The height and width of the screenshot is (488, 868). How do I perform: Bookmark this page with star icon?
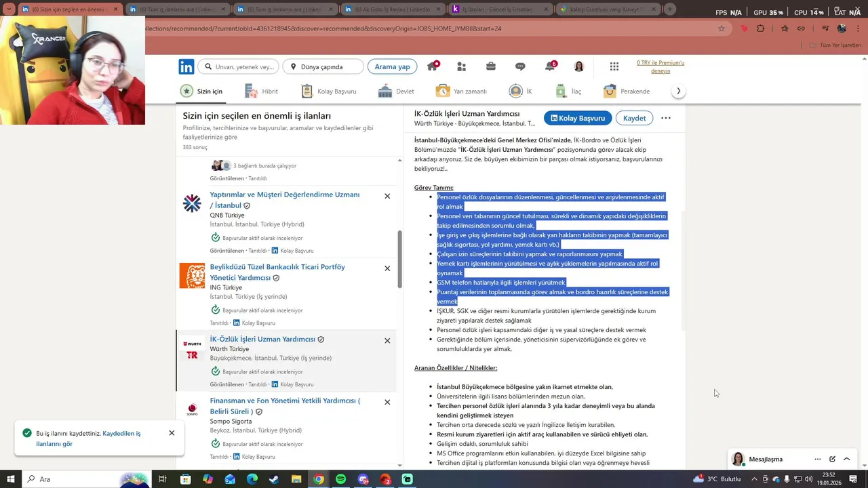[722, 28]
